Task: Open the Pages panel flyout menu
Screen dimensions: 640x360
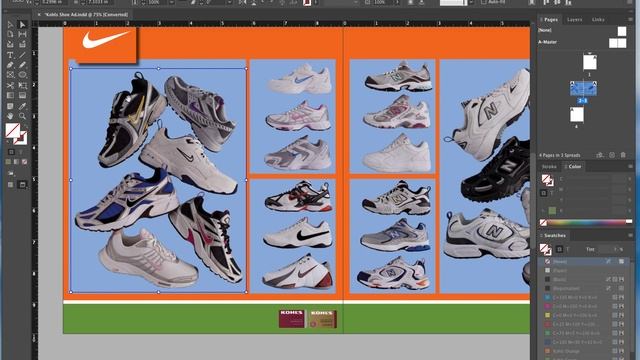Action: pos(630,20)
